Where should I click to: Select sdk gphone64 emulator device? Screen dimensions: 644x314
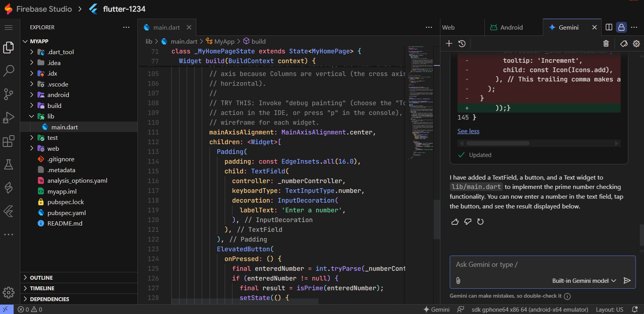click(x=530, y=309)
